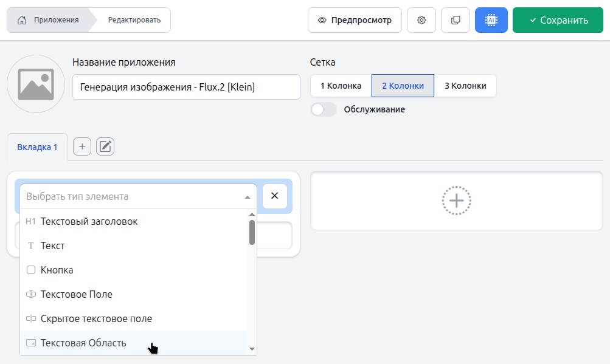610x364 pixels.
Task: Click scrollbar down arrow in dropdown list
Action: pos(252,349)
